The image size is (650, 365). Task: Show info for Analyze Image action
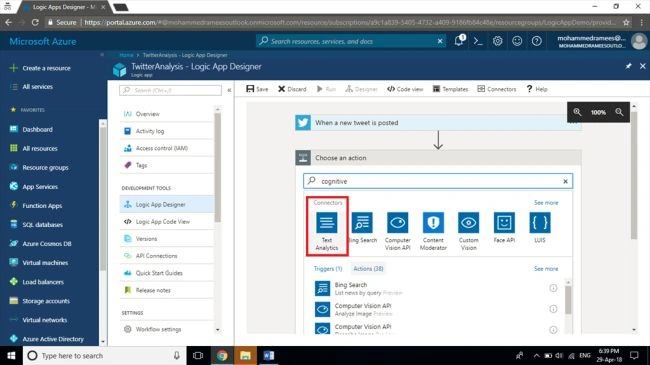[x=553, y=309]
